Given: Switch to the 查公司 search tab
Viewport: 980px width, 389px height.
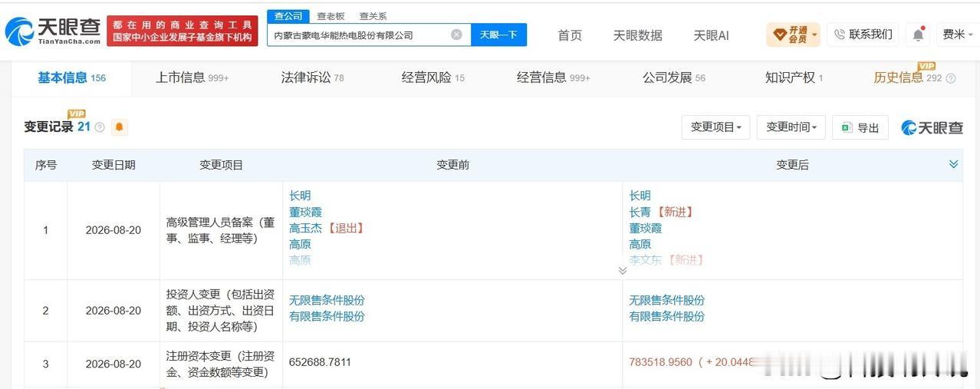Looking at the screenshot, I should coord(288,16).
